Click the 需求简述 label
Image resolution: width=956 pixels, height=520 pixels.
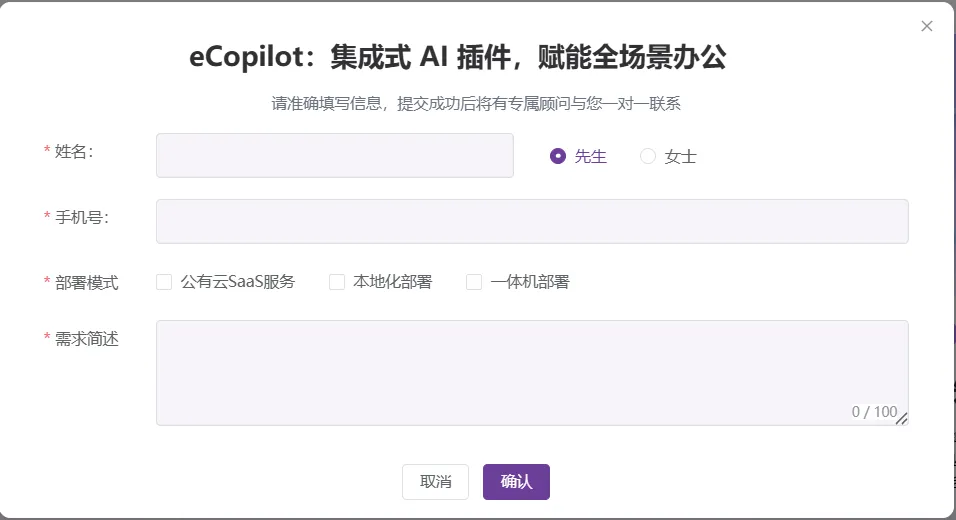coord(87,338)
